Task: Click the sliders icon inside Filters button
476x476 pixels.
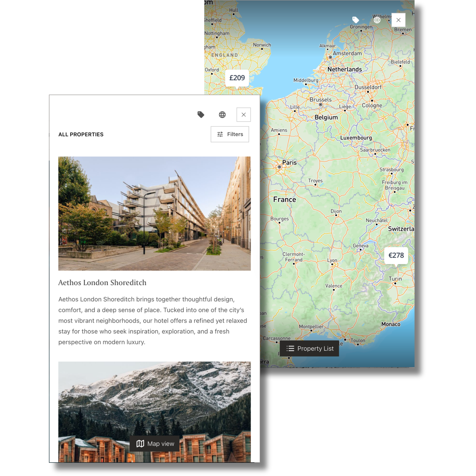Action: pyautogui.click(x=220, y=134)
